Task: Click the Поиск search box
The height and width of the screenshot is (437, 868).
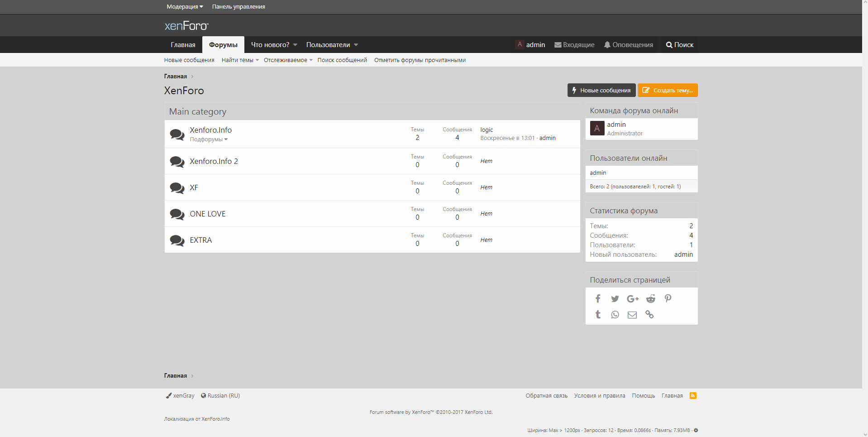Action: pos(679,45)
